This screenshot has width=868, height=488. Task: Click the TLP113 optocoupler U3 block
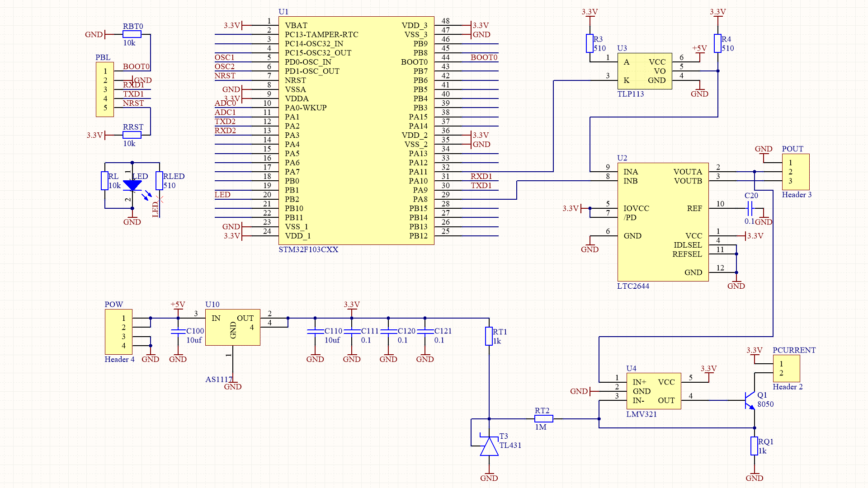click(645, 71)
